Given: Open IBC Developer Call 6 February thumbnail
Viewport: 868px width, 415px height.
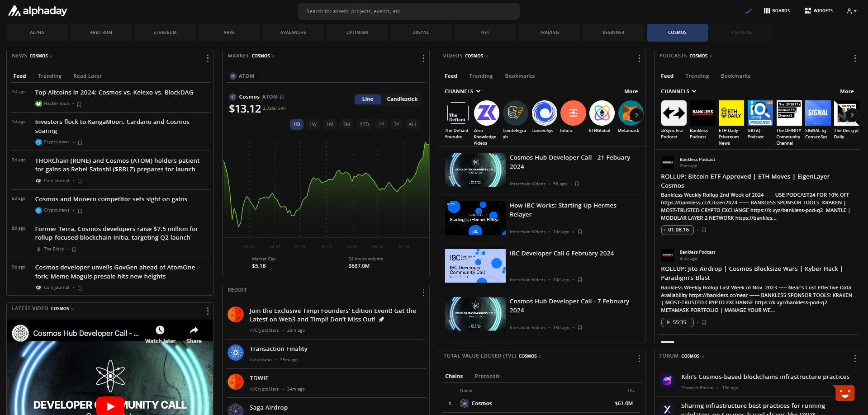Looking at the screenshot, I should pos(475,266).
